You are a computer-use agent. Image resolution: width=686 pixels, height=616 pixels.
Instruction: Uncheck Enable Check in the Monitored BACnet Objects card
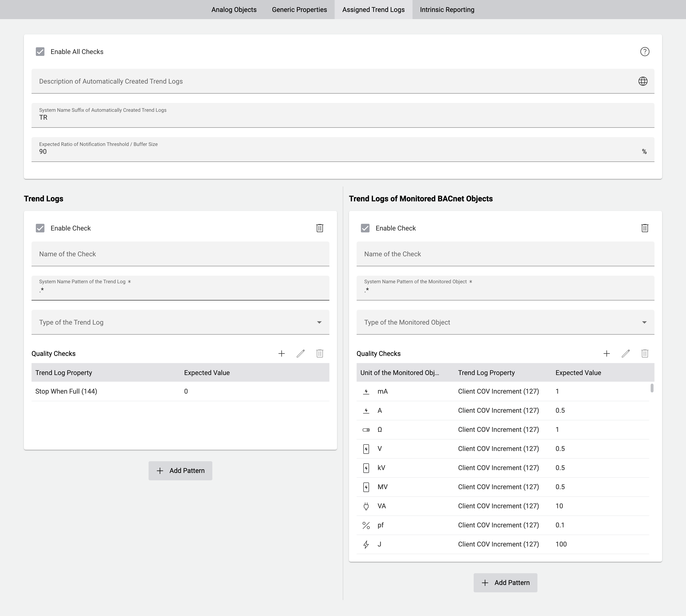pyautogui.click(x=365, y=228)
